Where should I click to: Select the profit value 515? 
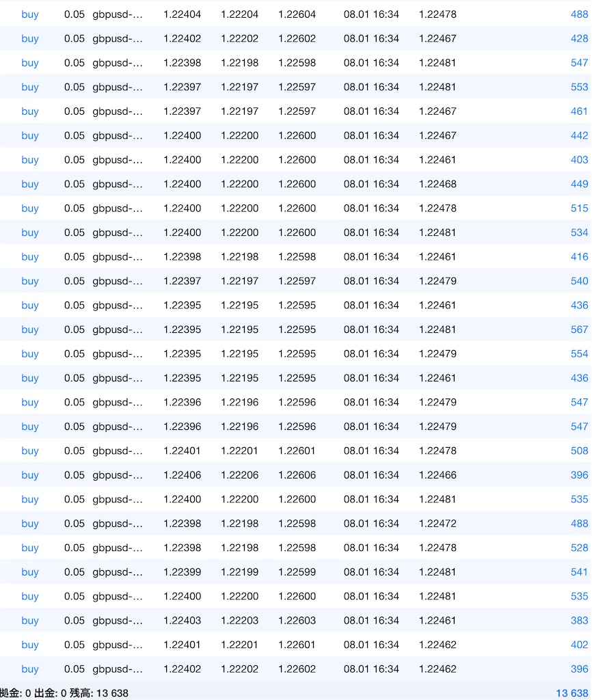point(579,208)
